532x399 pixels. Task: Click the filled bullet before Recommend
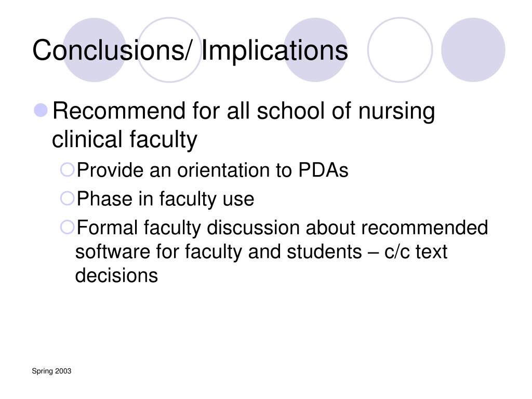(x=41, y=110)
